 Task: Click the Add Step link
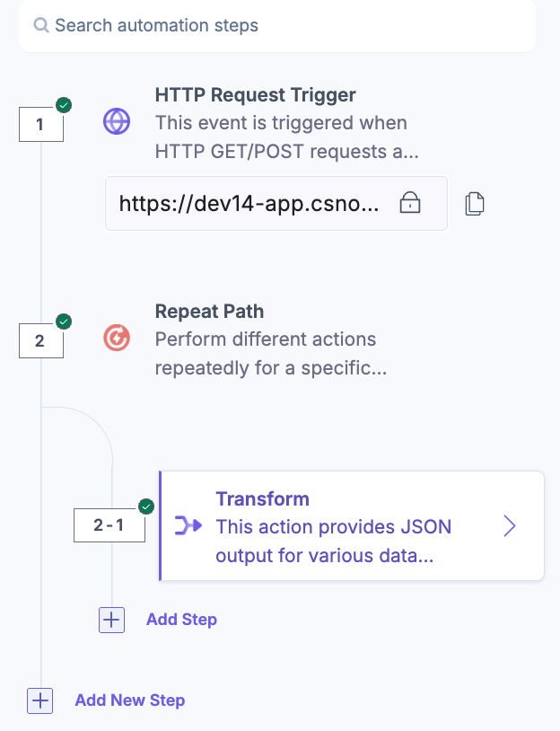181,620
